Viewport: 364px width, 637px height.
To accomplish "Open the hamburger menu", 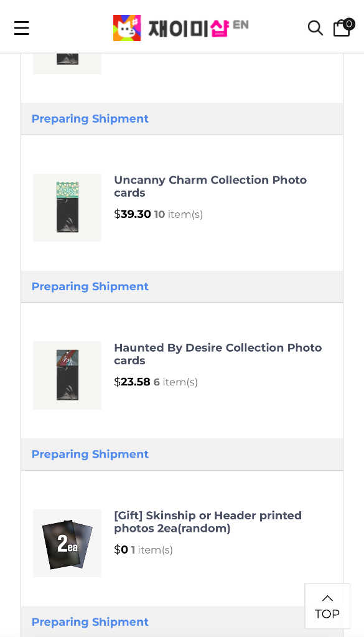I will tap(22, 28).
